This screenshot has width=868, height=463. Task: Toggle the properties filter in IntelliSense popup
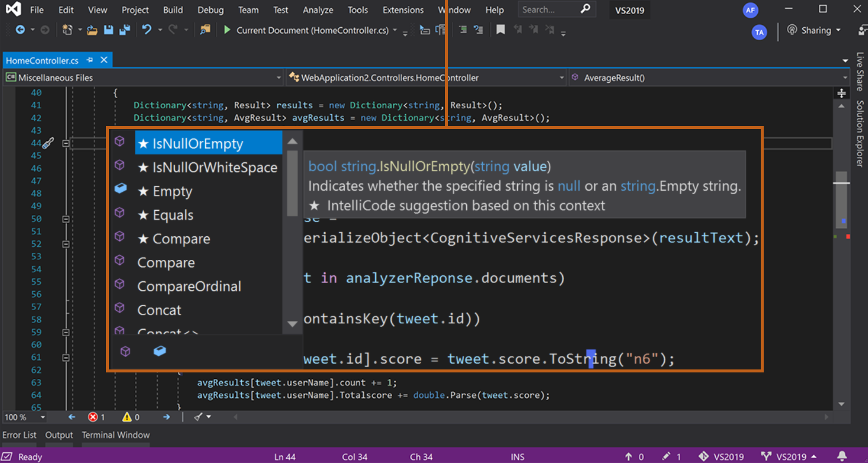tap(159, 351)
